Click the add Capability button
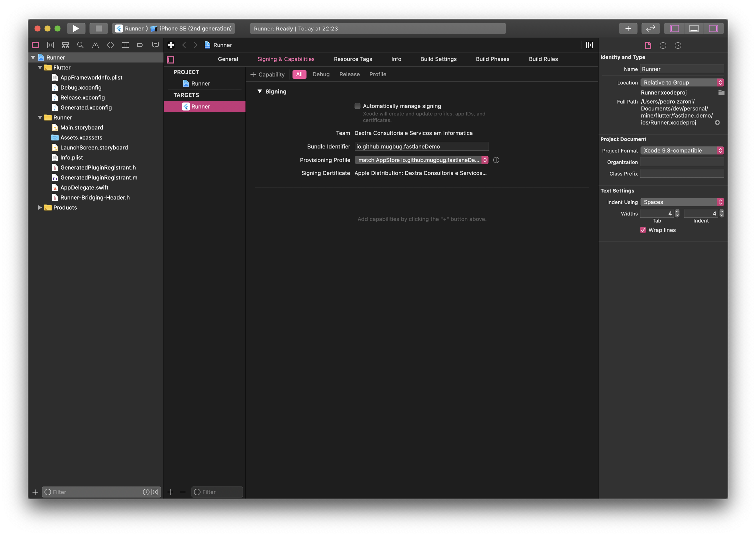756x536 pixels. tap(267, 74)
